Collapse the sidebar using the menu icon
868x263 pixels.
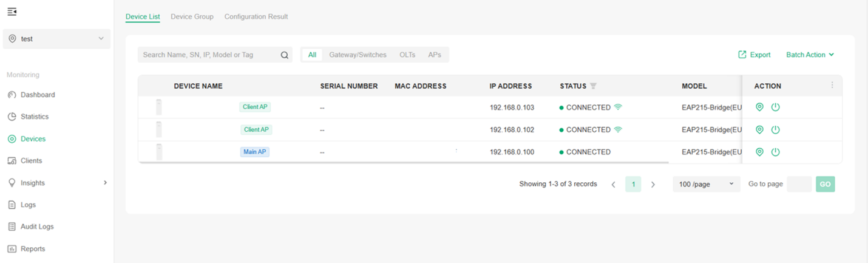(12, 12)
